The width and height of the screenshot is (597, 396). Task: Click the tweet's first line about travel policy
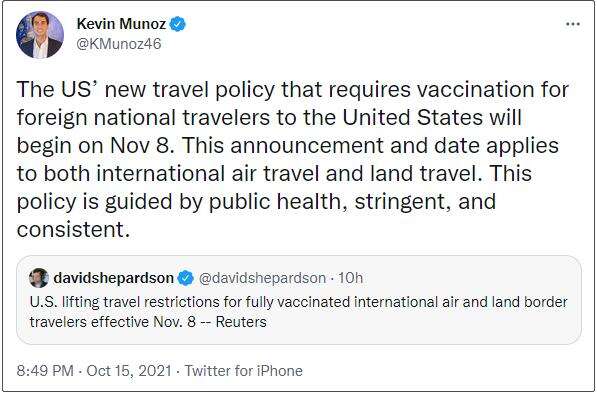pyautogui.click(x=292, y=90)
